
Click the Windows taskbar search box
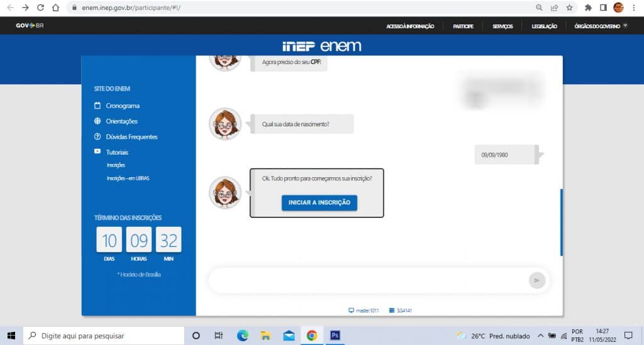[x=104, y=336]
